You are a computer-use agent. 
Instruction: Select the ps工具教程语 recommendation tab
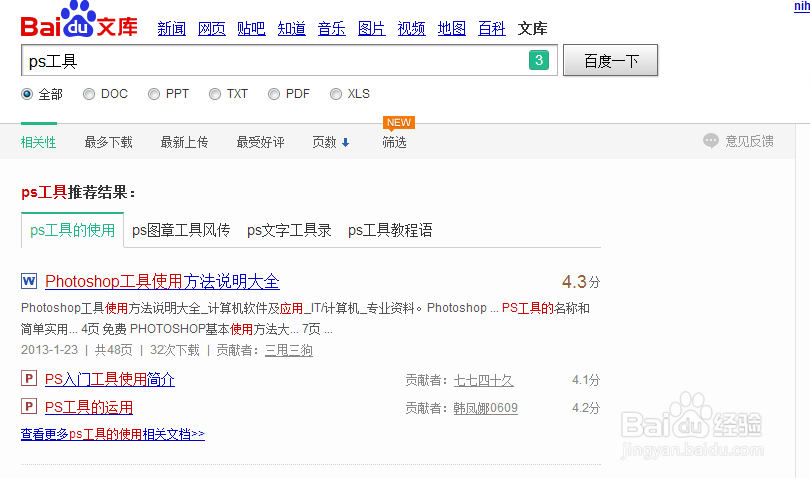[x=391, y=230]
